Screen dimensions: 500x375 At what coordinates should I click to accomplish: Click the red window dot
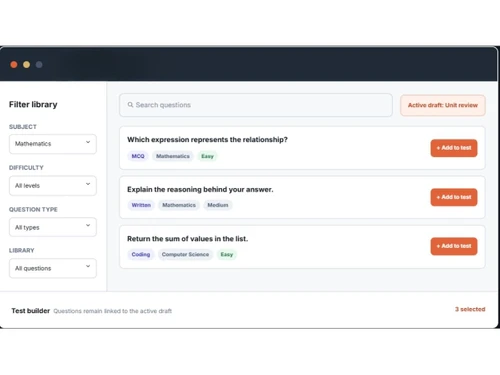(14, 65)
